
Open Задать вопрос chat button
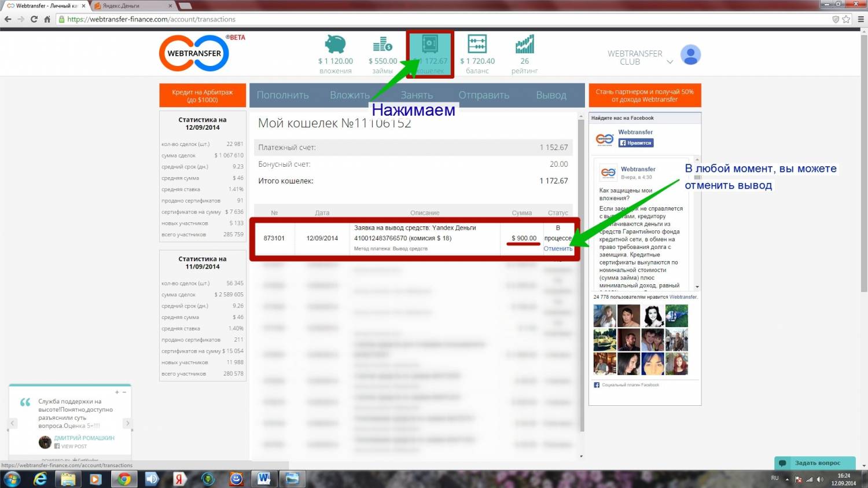click(x=814, y=463)
